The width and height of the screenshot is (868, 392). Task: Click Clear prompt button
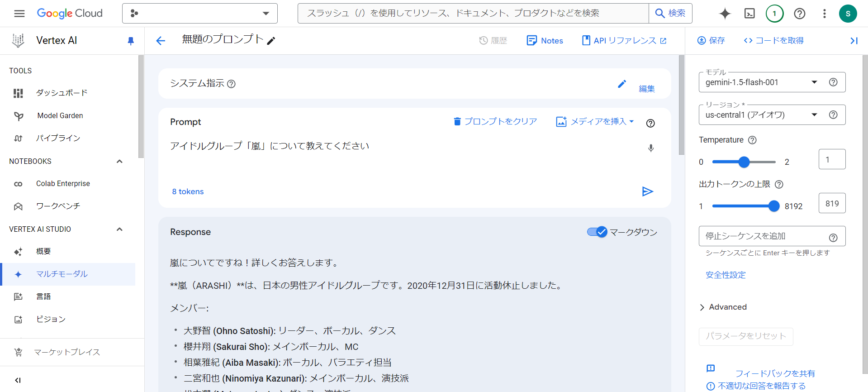point(495,121)
